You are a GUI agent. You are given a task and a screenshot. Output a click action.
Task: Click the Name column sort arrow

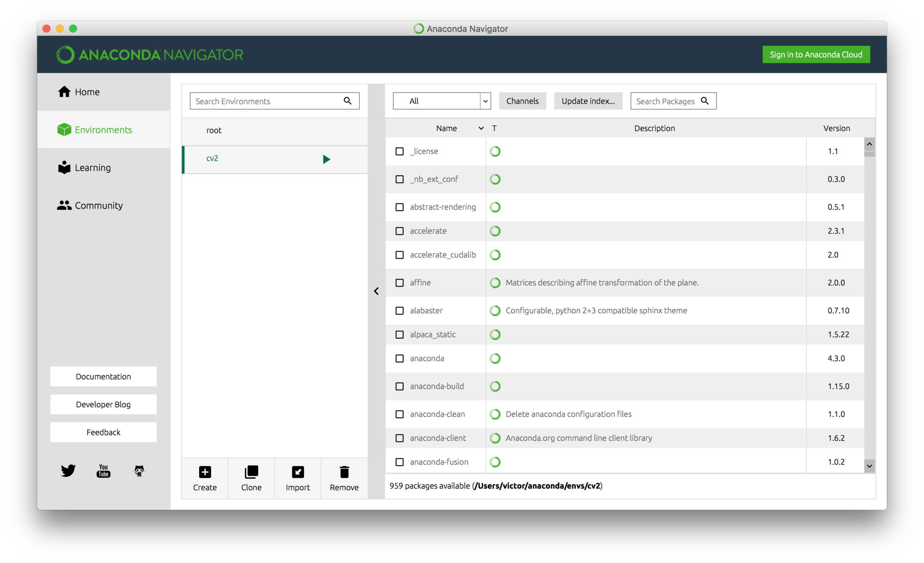481,128
